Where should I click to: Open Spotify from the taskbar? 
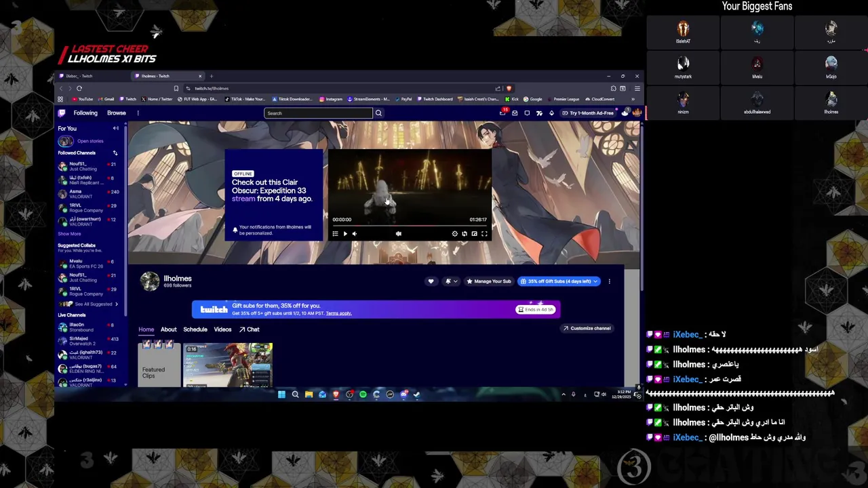[363, 394]
